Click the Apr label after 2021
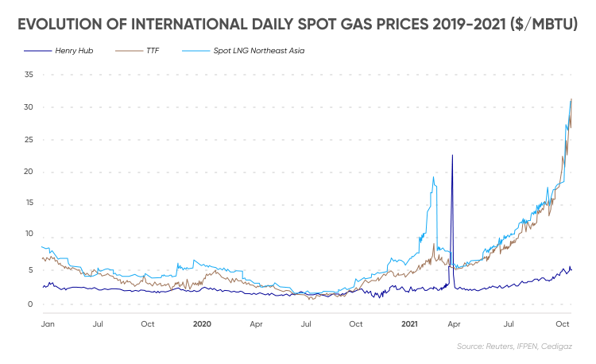This screenshot has width=596, height=364. [x=454, y=324]
